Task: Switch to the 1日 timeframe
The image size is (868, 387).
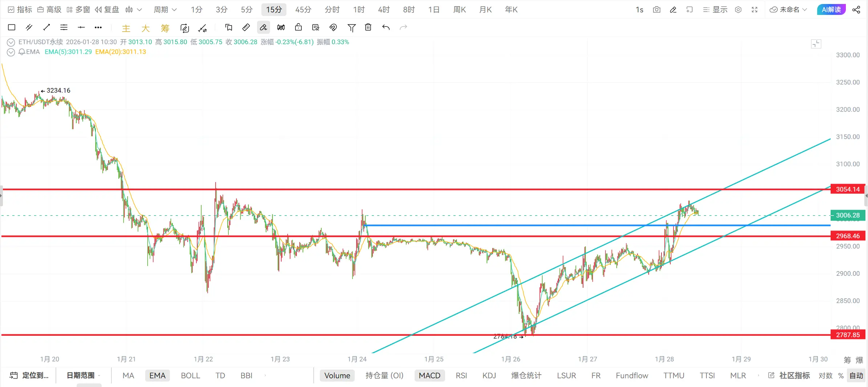Action: coord(434,9)
